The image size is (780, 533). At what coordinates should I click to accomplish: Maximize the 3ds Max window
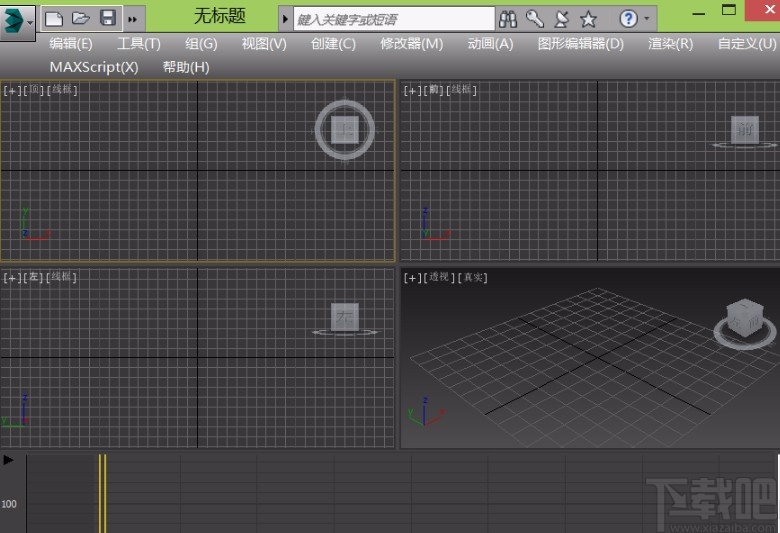[729, 10]
